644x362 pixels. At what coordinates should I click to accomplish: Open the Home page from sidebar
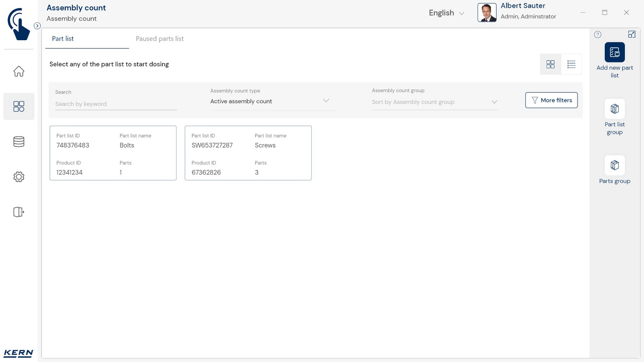click(19, 71)
